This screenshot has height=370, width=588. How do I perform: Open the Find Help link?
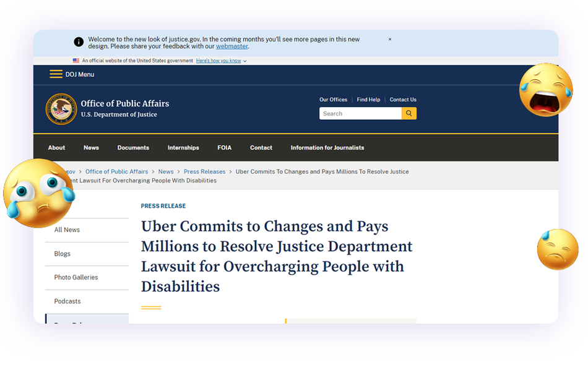368,100
